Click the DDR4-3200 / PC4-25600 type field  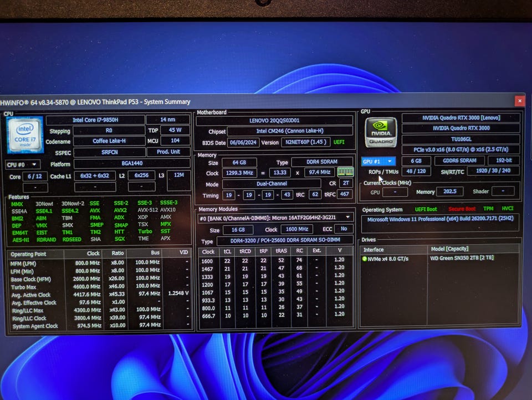285,240
